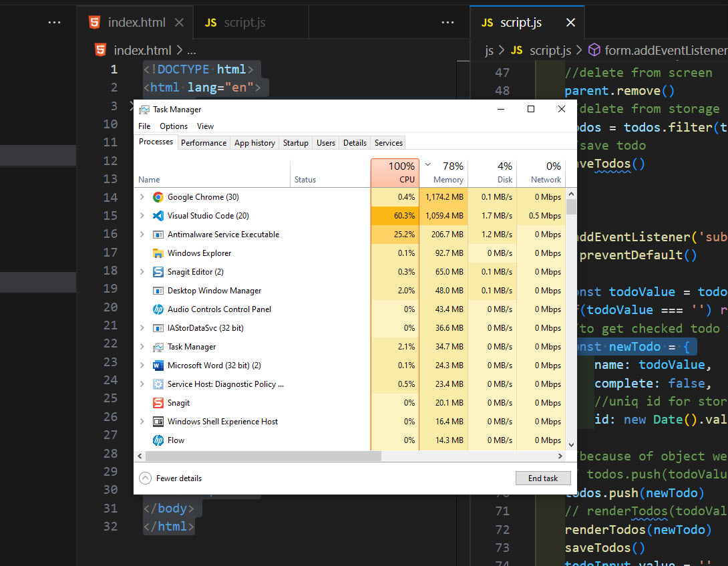Click the Desktop Window Manager icon
The height and width of the screenshot is (566, 728).
click(x=158, y=291)
